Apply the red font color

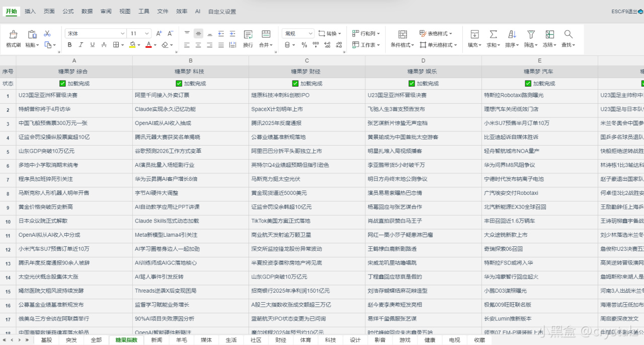click(148, 45)
